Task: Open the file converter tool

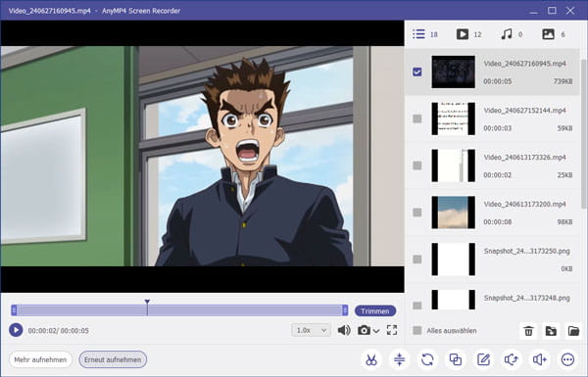Action: click(427, 359)
